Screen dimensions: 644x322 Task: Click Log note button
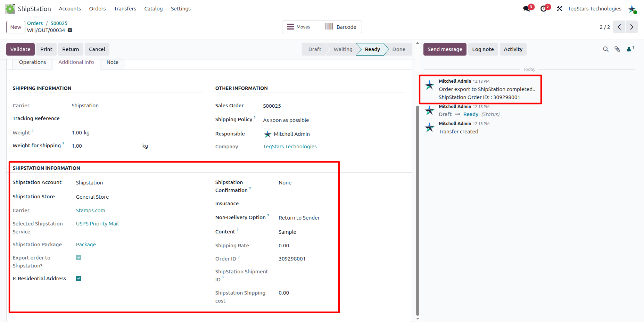coord(483,49)
